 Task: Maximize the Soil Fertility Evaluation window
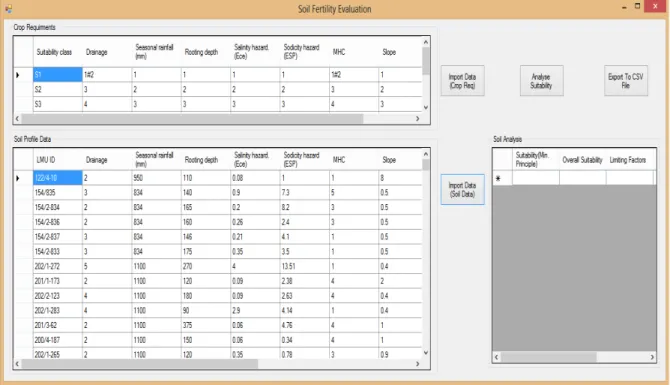pyautogui.click(x=637, y=6)
